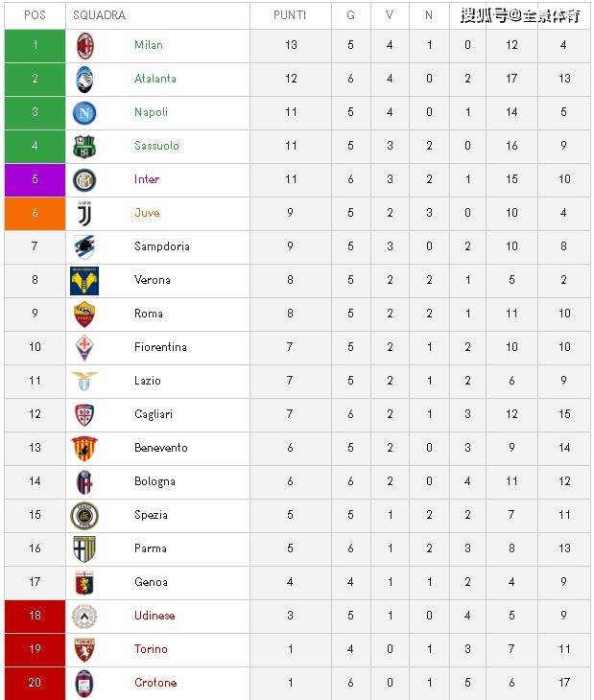594x700 pixels.
Task: Click the red position 18 cell
Action: click(35, 616)
